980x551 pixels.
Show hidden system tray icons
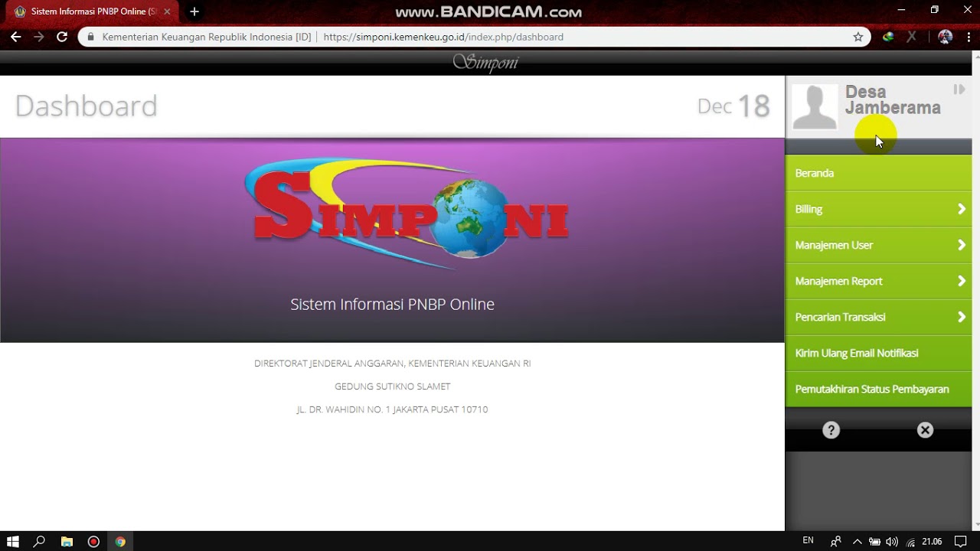coord(857,541)
